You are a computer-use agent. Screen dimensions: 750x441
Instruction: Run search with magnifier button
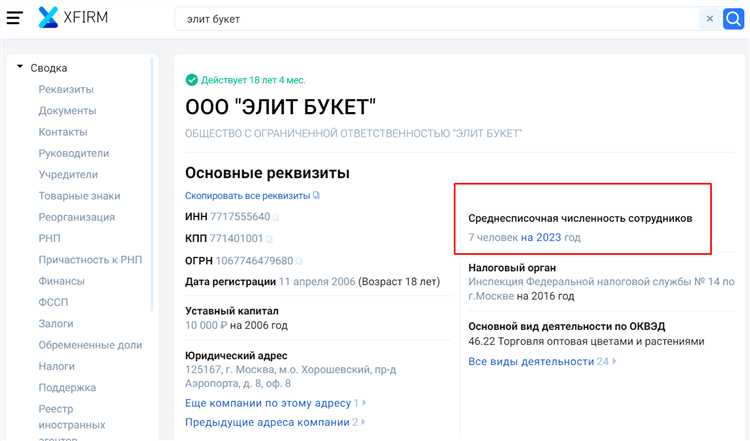point(733,19)
